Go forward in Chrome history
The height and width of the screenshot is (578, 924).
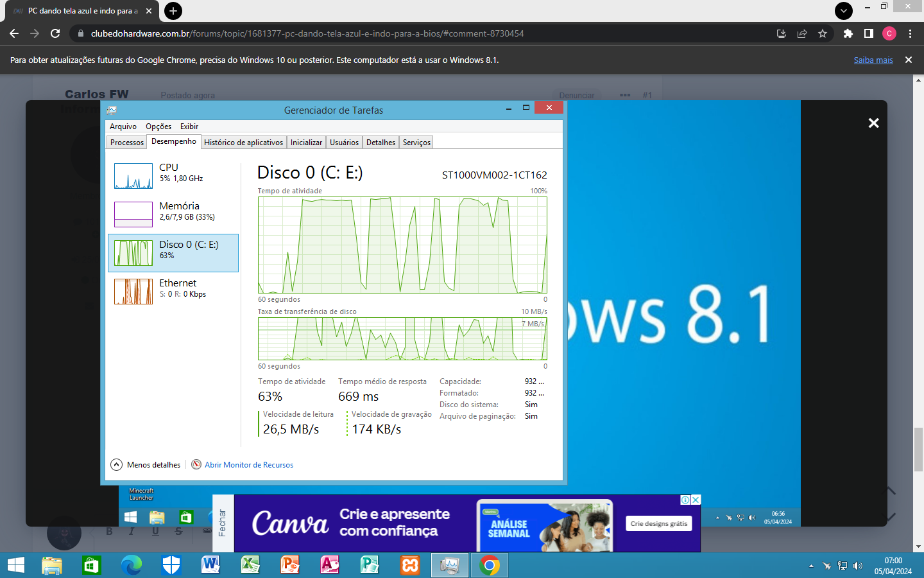tap(35, 33)
